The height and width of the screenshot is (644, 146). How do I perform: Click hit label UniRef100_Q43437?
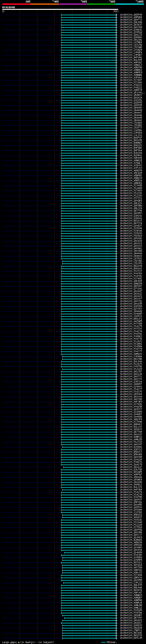(x=131, y=25)
